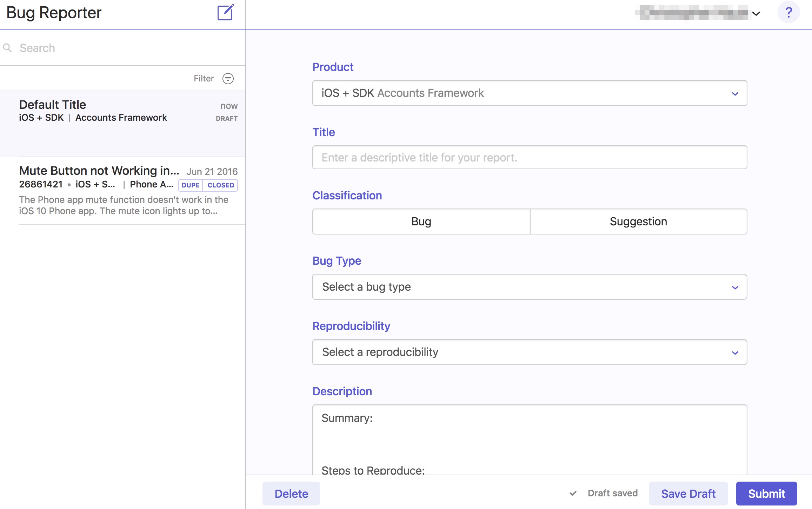The width and height of the screenshot is (812, 509).
Task: Select Bug classification option
Action: pos(421,222)
